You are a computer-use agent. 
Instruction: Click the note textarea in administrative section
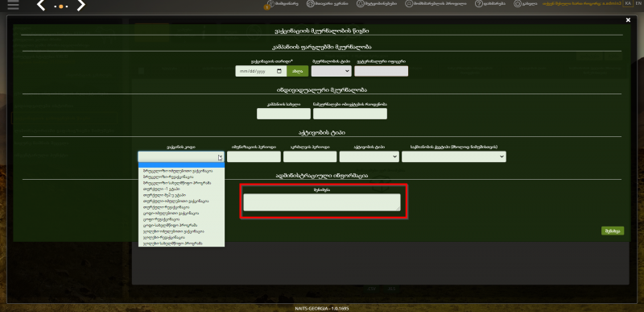point(321,202)
